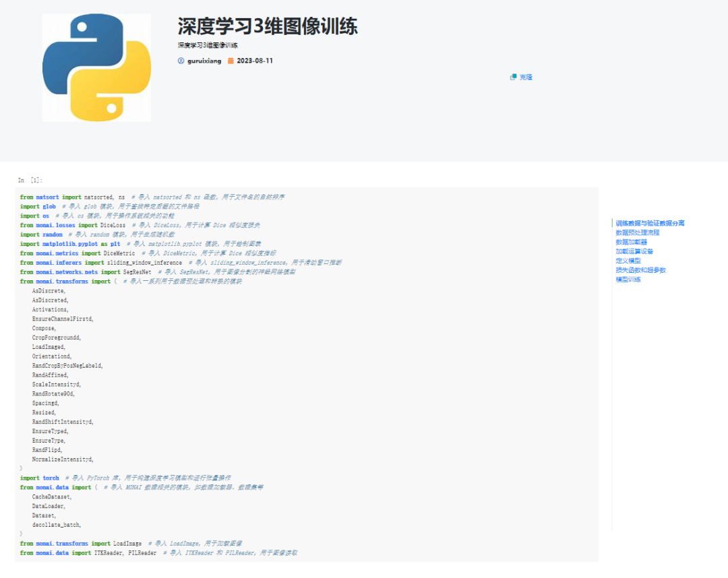The image size is (728, 578).
Task: Go to 数据预处理流程 section
Action: pyautogui.click(x=637, y=232)
